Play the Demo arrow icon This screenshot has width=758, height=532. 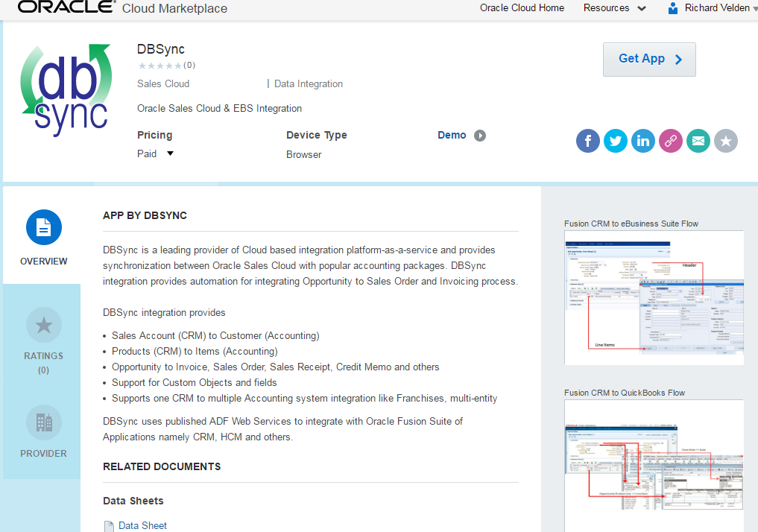pyautogui.click(x=479, y=136)
